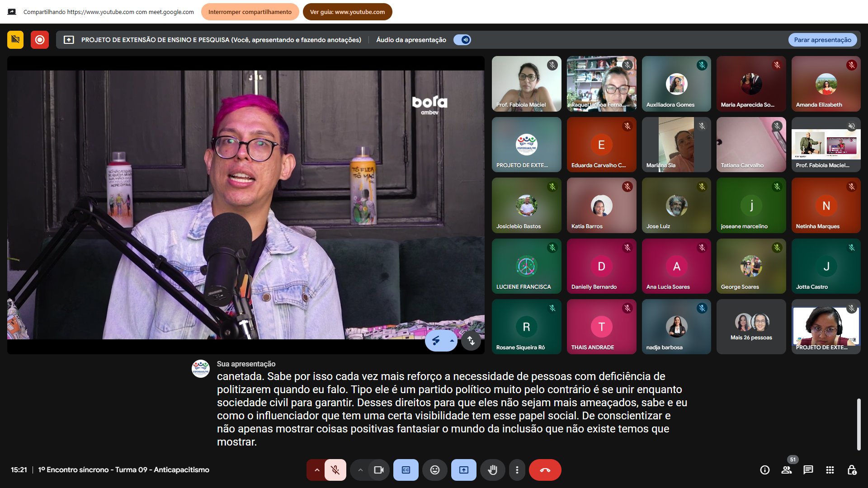Click the red recording indicator icon
The height and width of the screenshot is (488, 868).
pyautogui.click(x=40, y=40)
